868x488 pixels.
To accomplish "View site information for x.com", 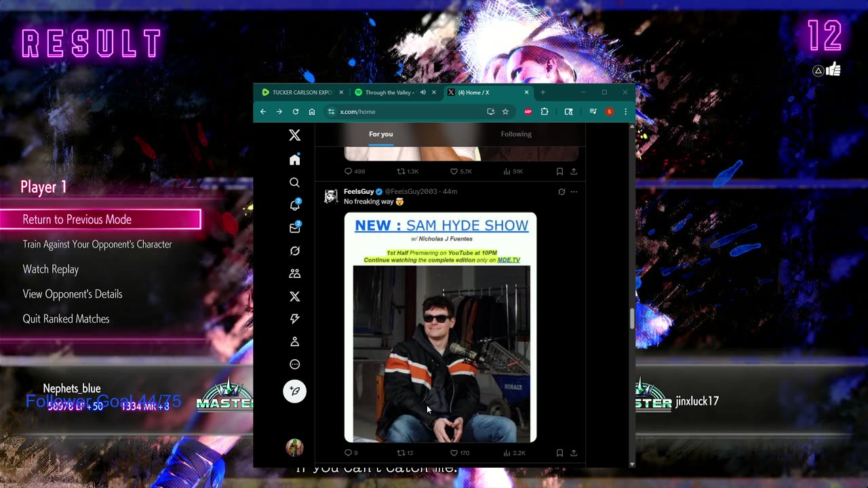I will point(331,112).
